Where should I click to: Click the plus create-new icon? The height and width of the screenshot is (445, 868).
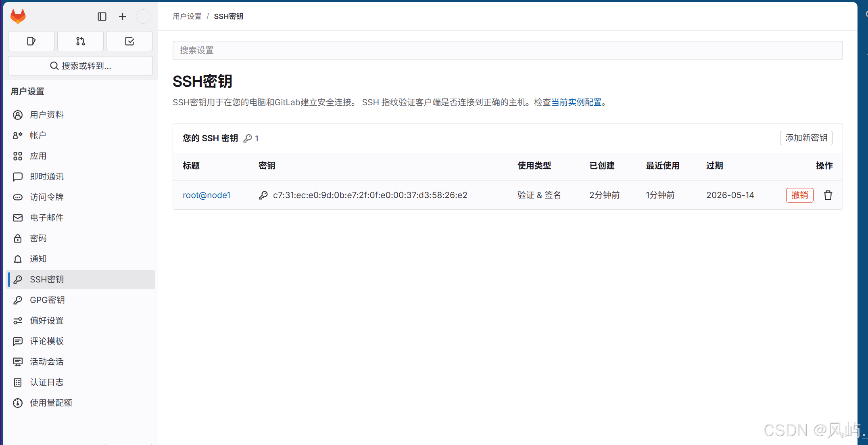point(123,17)
